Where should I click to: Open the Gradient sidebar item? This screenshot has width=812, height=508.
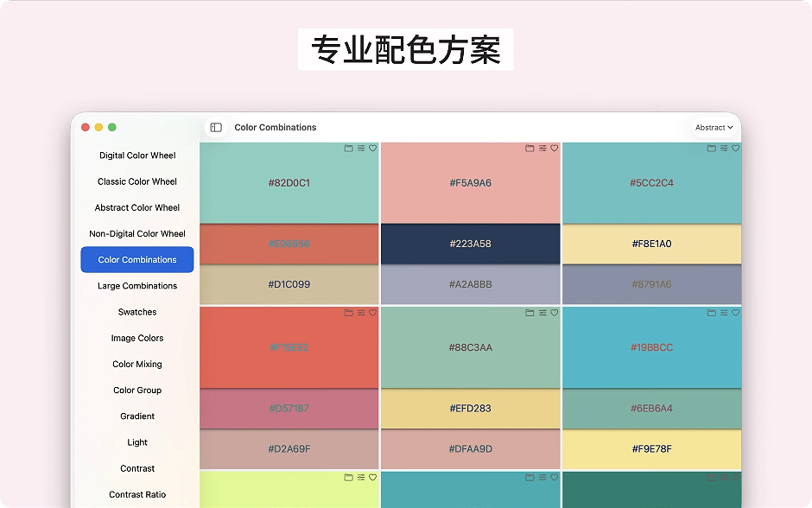coord(137,416)
